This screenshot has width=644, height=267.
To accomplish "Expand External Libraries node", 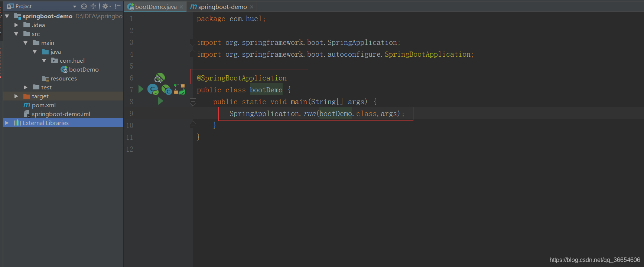I will tap(7, 123).
